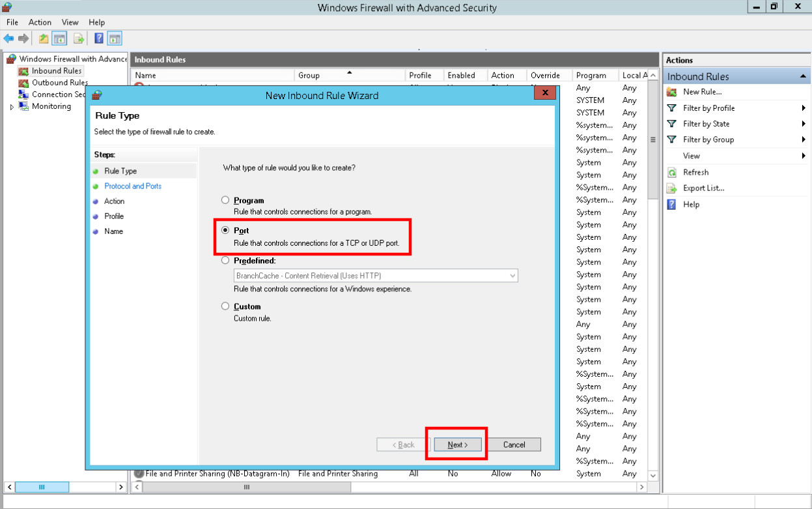Click the greyed-out Back button in the wizard
Screen dimensions: 812x509
coord(403,444)
